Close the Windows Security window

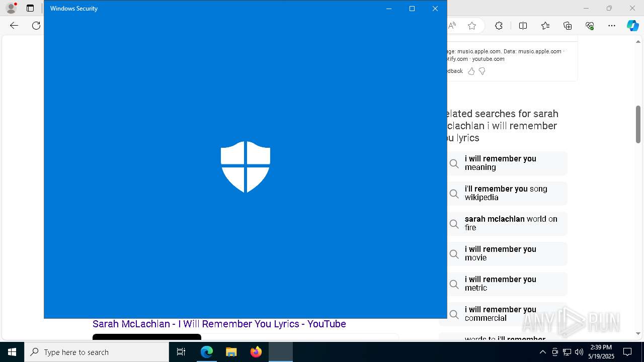tap(435, 9)
